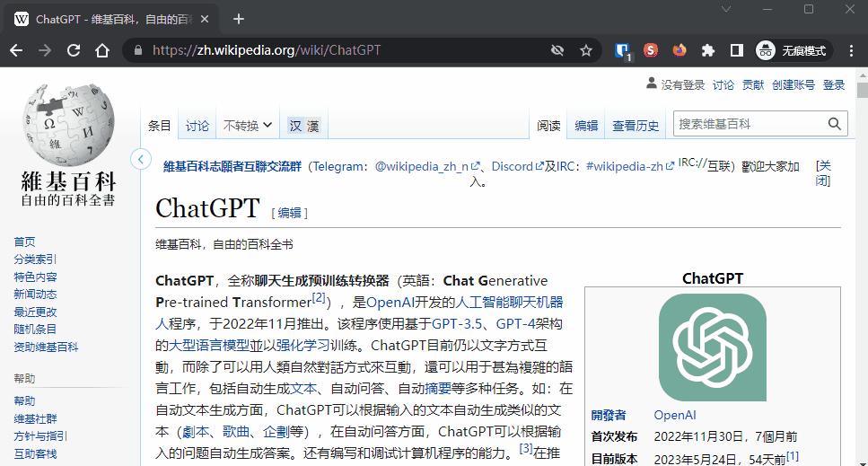Select the 编辑 edit tab
Viewport: 868px width, 466px height.
[x=586, y=127]
